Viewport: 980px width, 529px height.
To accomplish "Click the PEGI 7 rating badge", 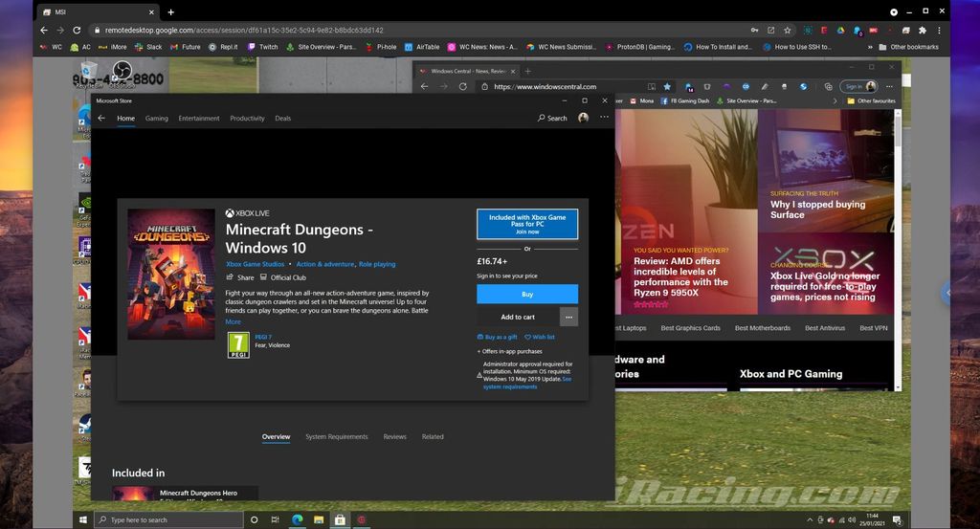I will (x=238, y=344).
